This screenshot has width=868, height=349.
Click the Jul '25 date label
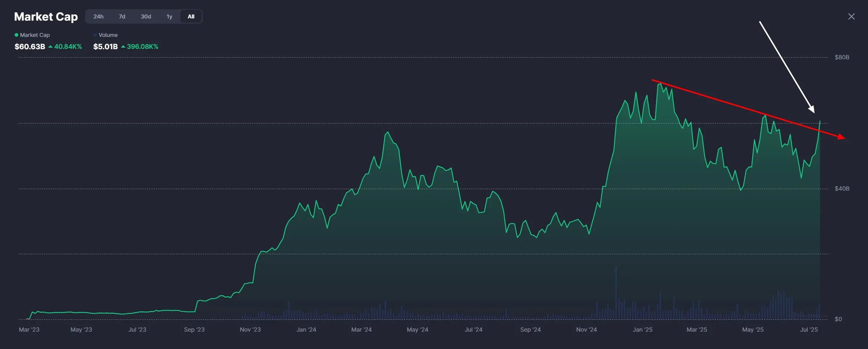pos(809,330)
